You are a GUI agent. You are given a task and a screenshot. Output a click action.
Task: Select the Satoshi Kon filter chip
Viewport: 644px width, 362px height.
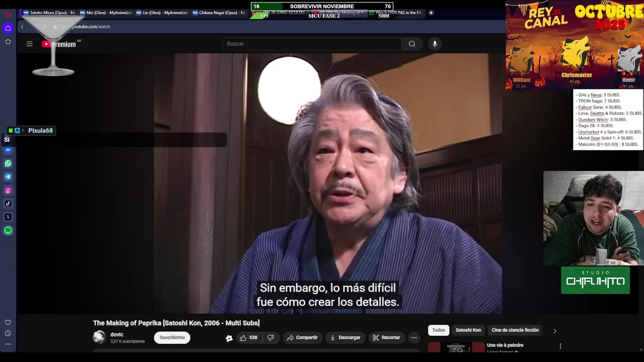(x=468, y=330)
